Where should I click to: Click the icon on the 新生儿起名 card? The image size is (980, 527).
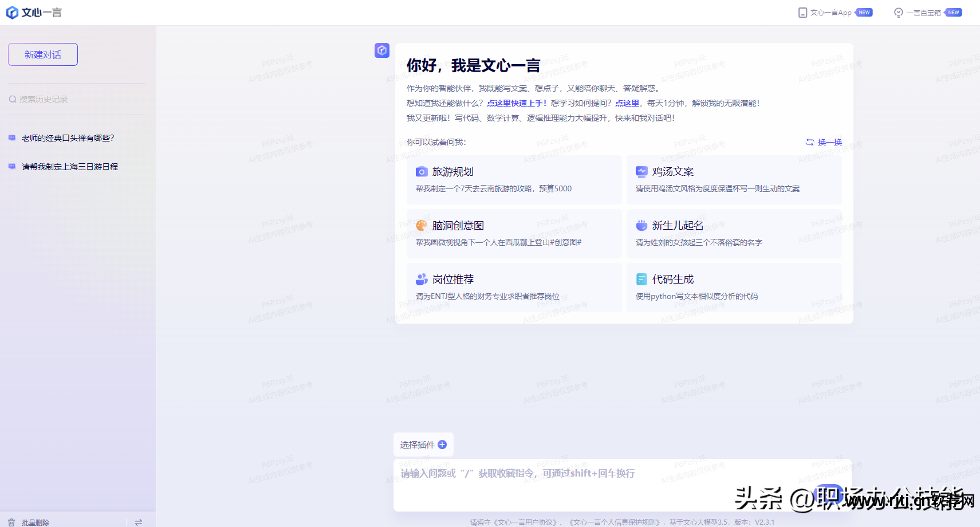click(x=641, y=226)
